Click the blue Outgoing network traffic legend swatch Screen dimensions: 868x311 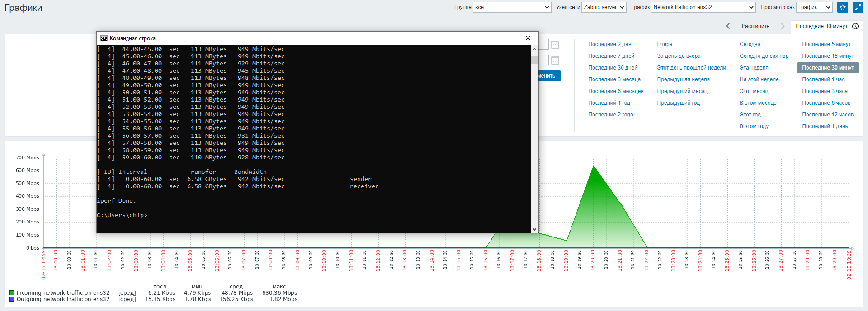(x=12, y=299)
